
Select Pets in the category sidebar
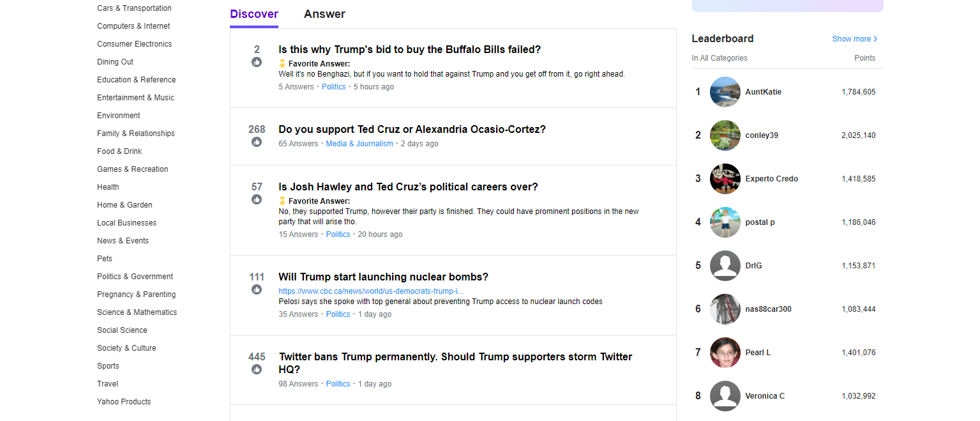104,258
